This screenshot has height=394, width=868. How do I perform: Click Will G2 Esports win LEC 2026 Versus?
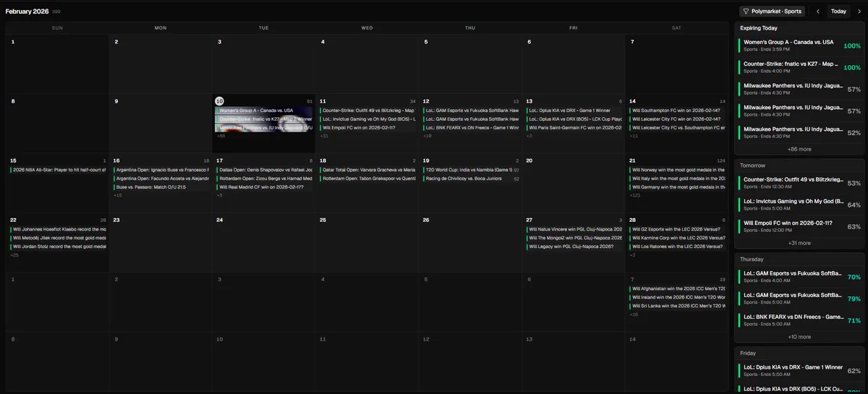pos(678,229)
